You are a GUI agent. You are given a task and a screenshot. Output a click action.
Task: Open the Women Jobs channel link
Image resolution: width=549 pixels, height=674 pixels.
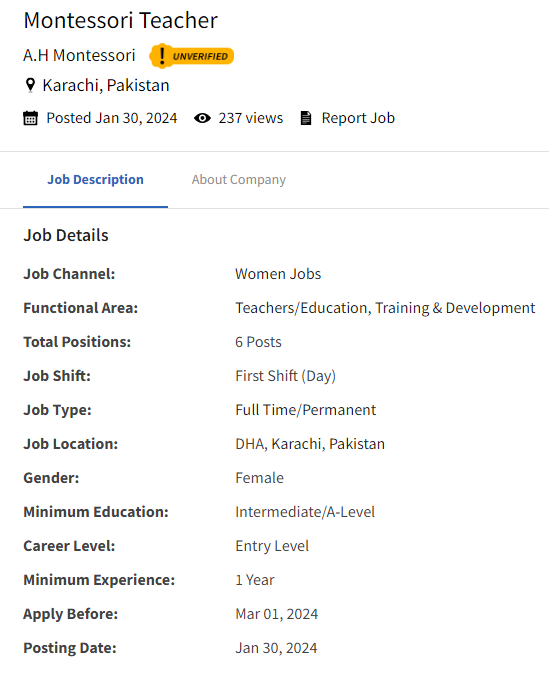(x=278, y=274)
